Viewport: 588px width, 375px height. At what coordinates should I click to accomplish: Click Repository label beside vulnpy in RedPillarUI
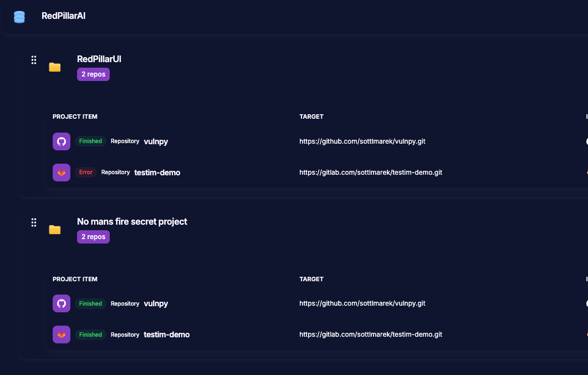point(125,141)
